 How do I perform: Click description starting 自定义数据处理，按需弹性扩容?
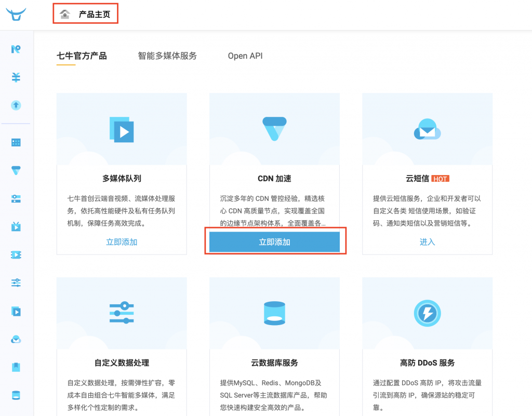coord(121,395)
